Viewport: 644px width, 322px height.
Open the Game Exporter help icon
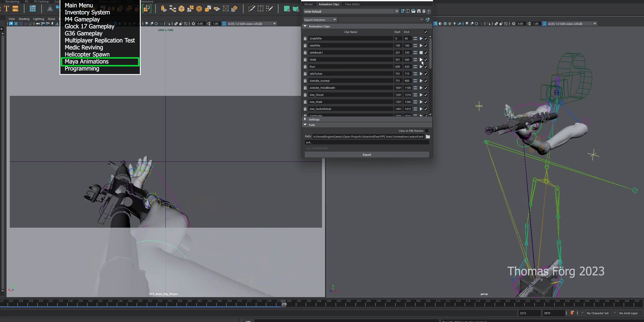point(429,11)
